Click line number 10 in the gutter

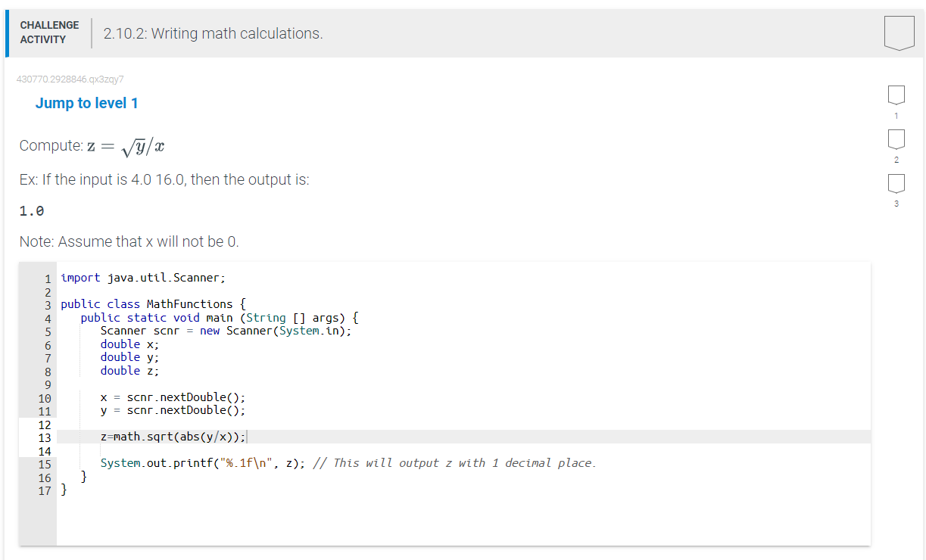(x=45, y=397)
